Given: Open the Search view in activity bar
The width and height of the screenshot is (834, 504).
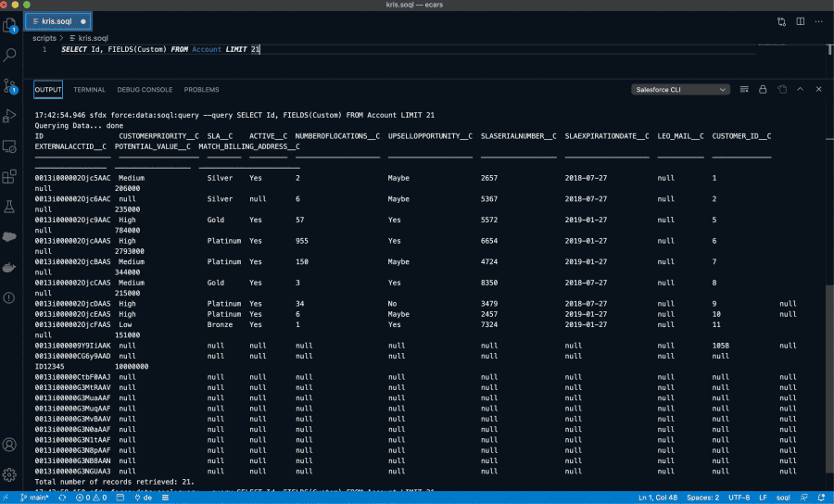Looking at the screenshot, I should 9,55.
